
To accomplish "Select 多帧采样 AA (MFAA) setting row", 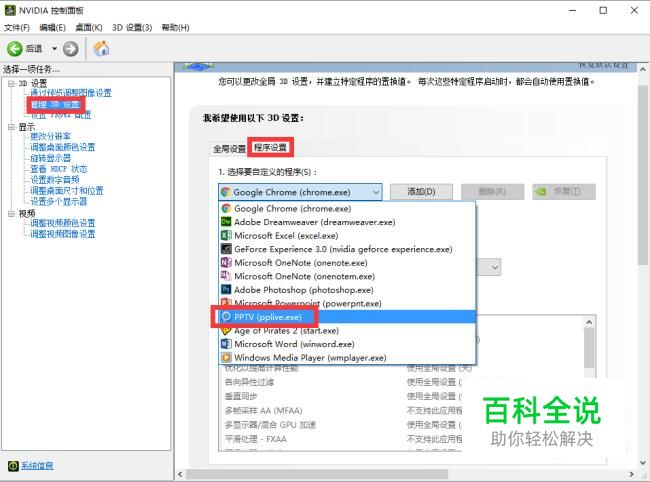I will point(344,410).
